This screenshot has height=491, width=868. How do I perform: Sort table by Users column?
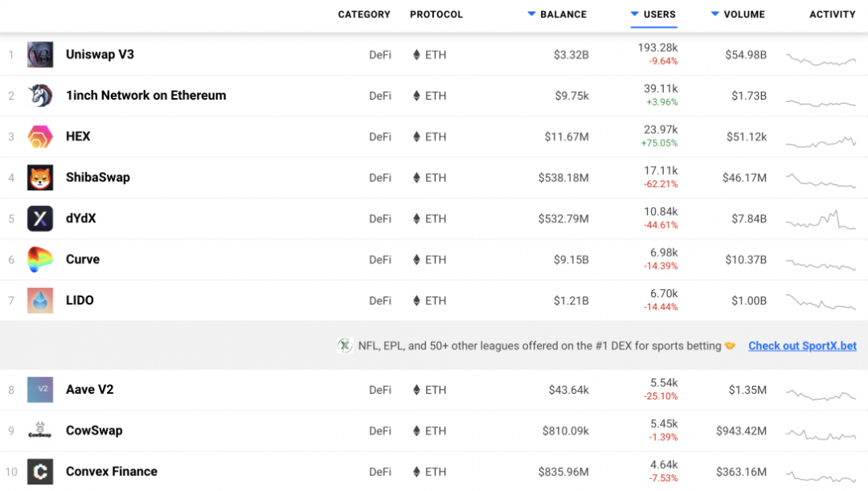659,14
